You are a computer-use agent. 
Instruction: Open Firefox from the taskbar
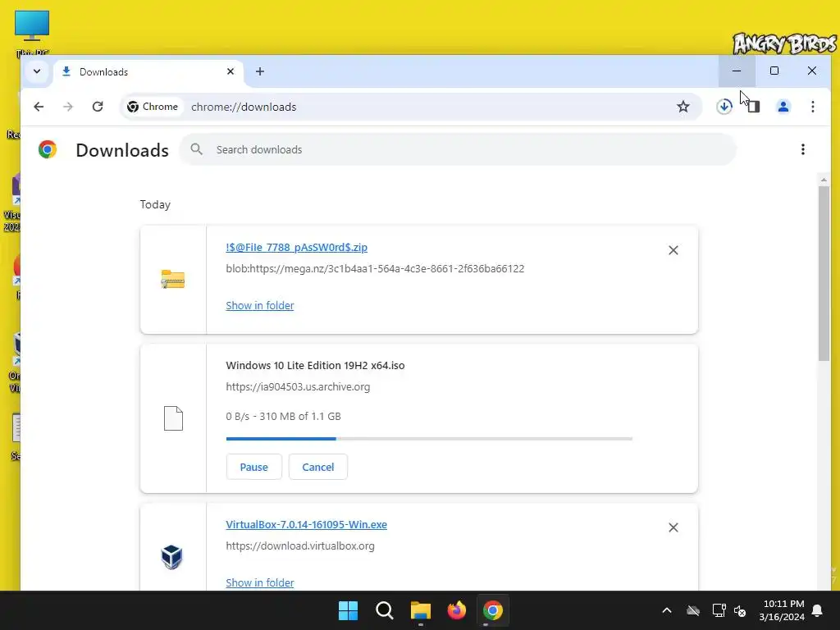pos(457,610)
